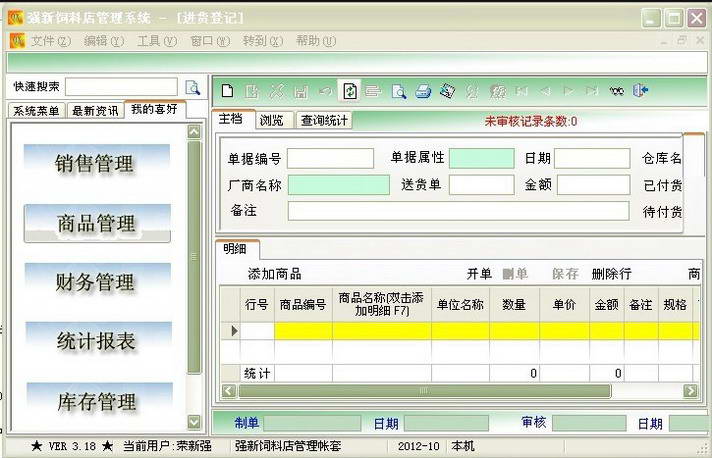712x458 pixels.
Task: Open the 文件 menu
Action: click(x=51, y=41)
